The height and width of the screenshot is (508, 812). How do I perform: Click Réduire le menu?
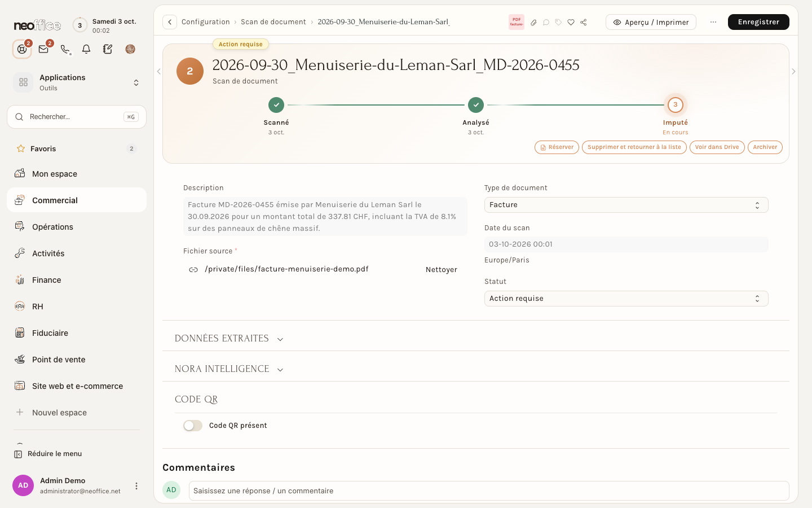48,454
